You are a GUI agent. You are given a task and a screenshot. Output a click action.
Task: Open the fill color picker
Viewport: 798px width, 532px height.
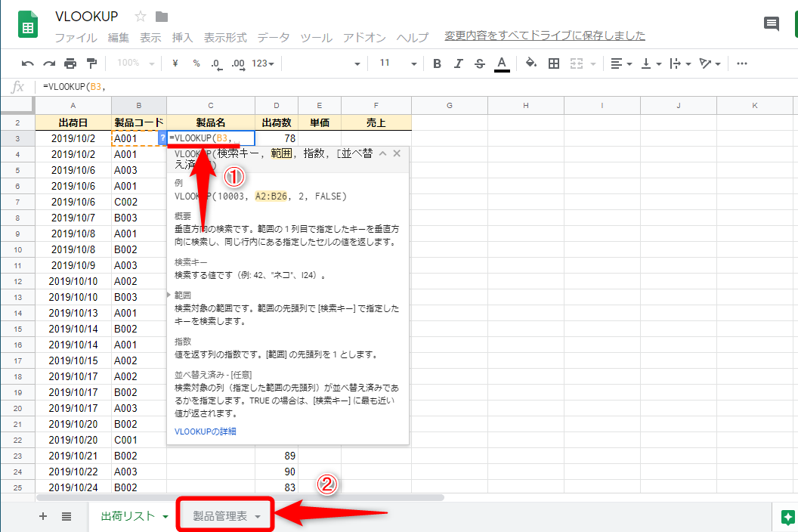(x=530, y=63)
